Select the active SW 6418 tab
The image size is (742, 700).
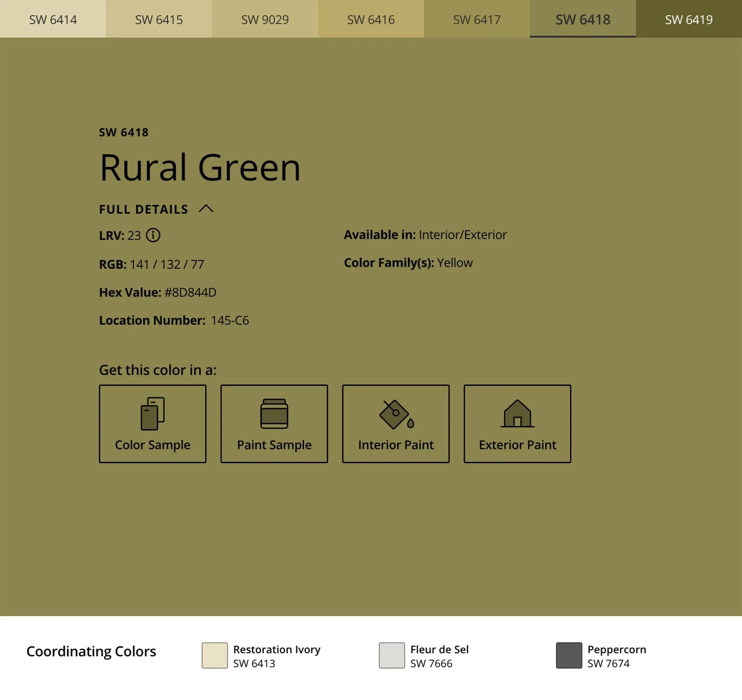(x=583, y=19)
